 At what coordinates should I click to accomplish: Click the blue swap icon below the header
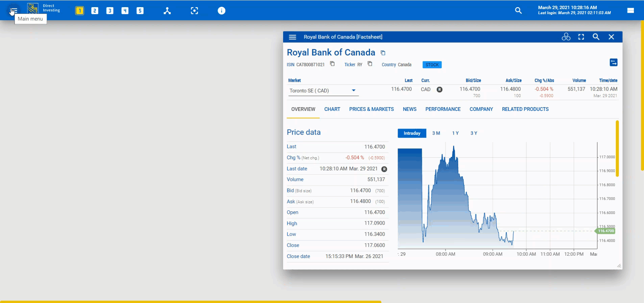tap(613, 63)
